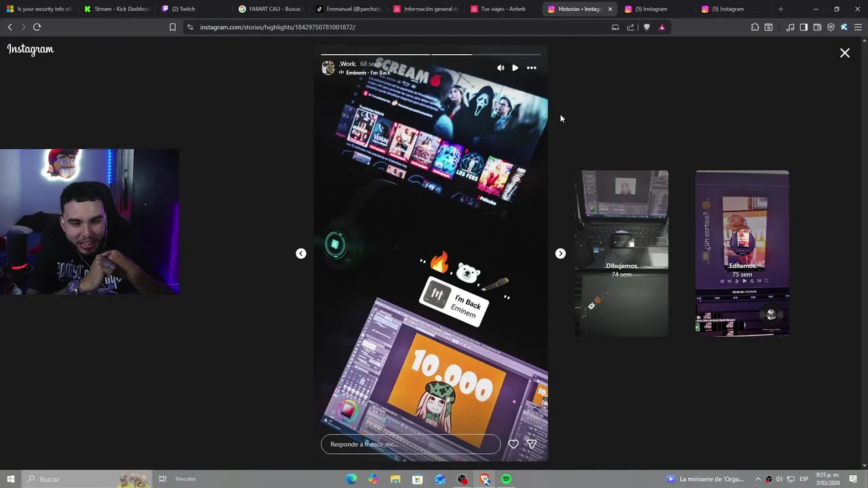
Task: Switch to the 'Is your security info' tab
Action: point(39,9)
